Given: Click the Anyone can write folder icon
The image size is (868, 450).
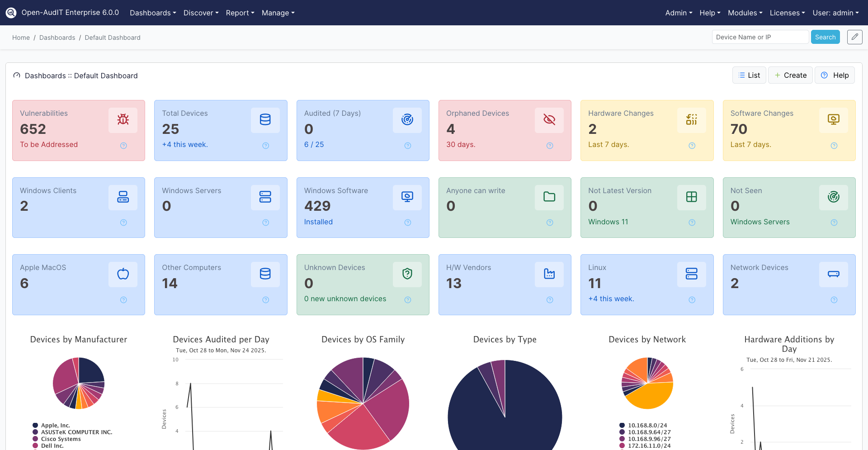Looking at the screenshot, I should 549,197.
